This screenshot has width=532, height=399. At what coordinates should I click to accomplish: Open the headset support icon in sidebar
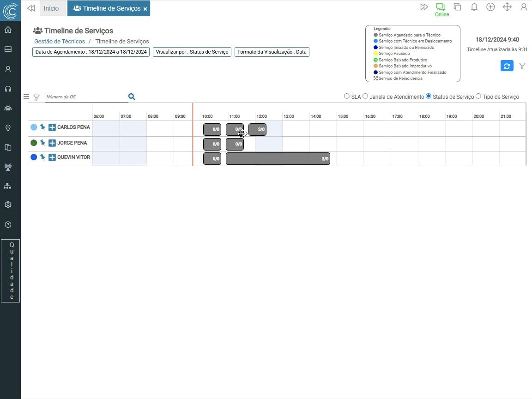[x=8, y=89]
